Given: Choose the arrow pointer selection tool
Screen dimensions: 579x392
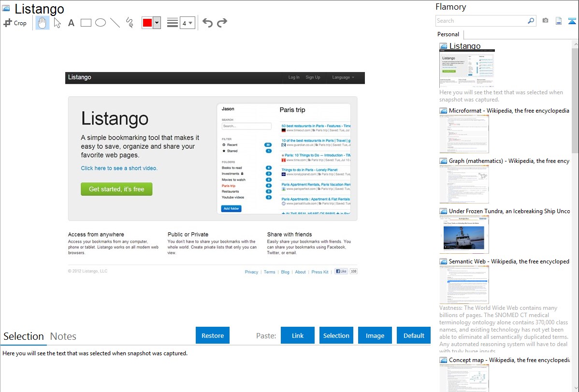Looking at the screenshot, I should (57, 23).
